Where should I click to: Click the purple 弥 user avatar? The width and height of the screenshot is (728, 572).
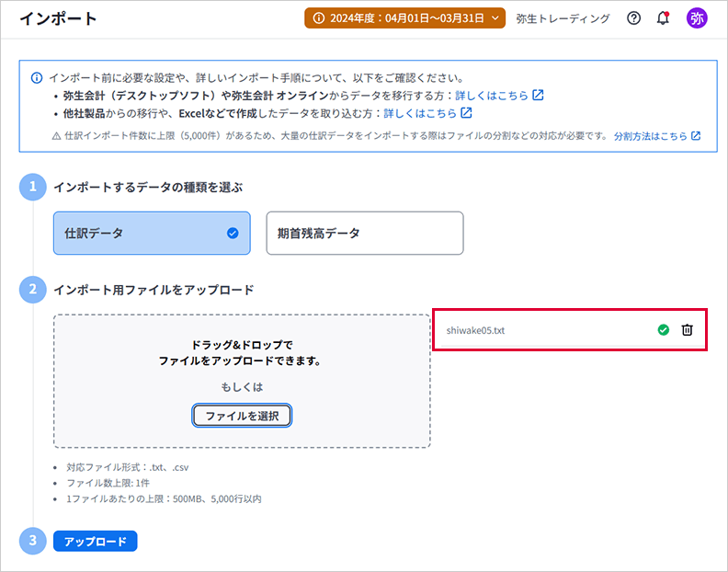(697, 18)
